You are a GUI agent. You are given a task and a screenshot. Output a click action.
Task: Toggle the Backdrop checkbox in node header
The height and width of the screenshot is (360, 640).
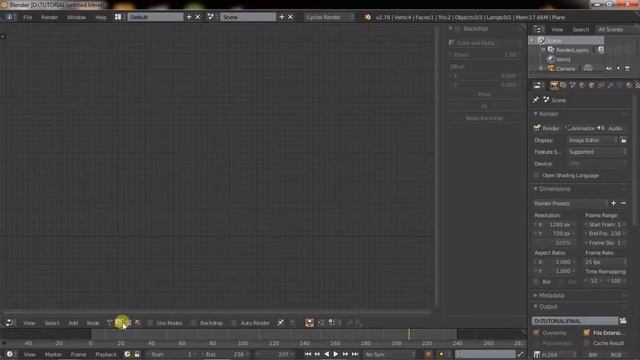point(193,323)
